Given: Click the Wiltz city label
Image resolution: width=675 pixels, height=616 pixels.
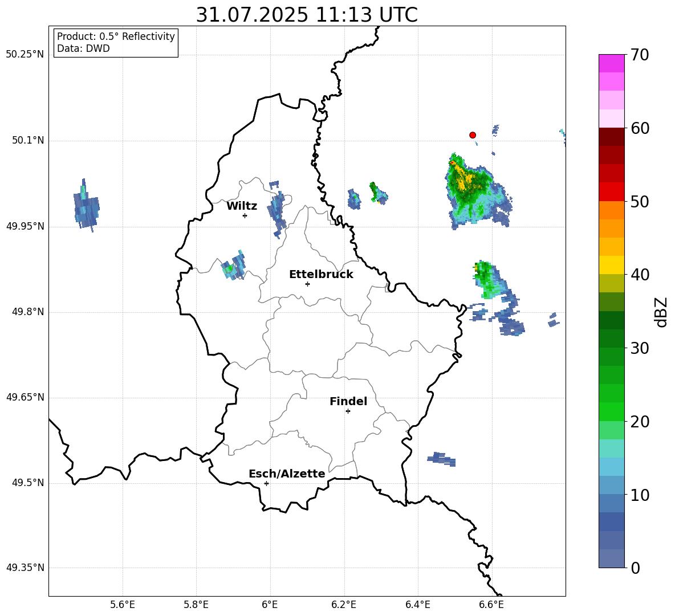Looking at the screenshot, I should 242,206.
